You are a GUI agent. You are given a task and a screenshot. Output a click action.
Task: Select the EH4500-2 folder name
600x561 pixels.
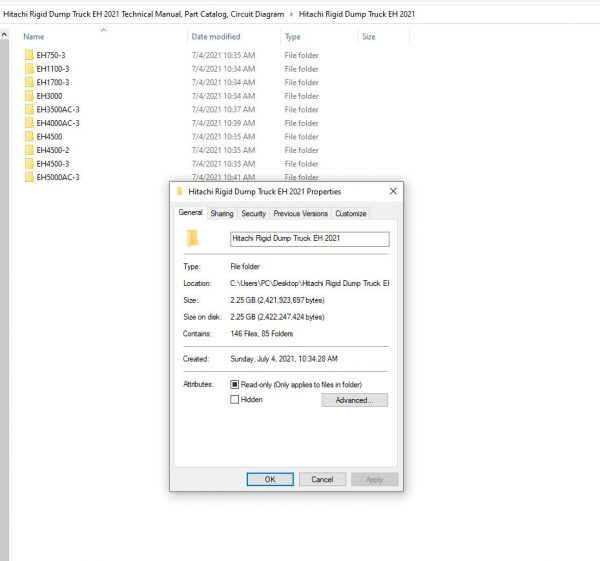(x=53, y=150)
